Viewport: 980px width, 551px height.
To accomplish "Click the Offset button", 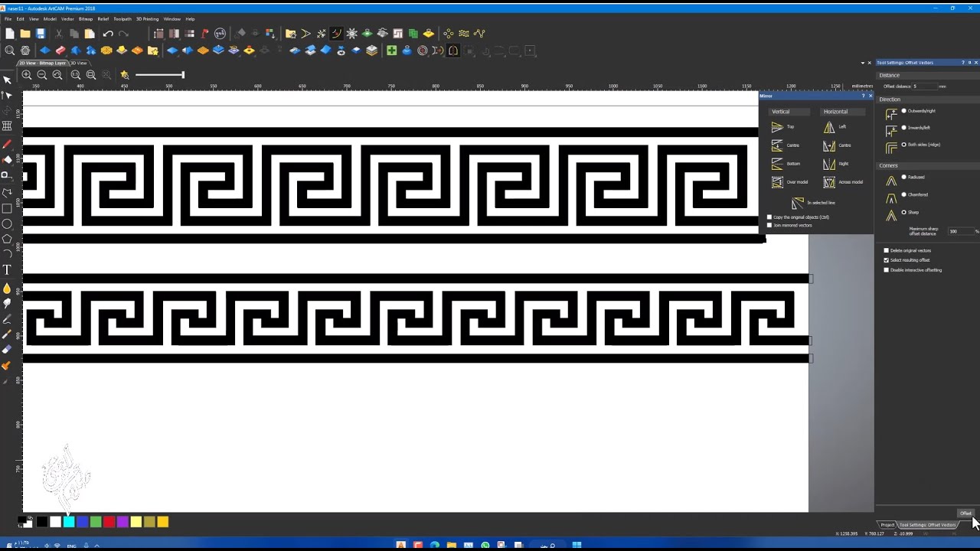I will [965, 514].
